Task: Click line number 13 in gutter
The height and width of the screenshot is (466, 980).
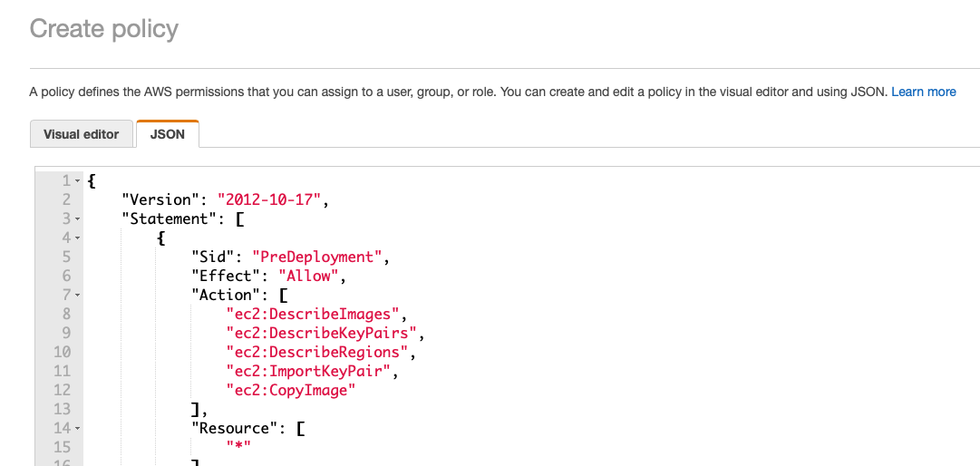Action: [63, 409]
